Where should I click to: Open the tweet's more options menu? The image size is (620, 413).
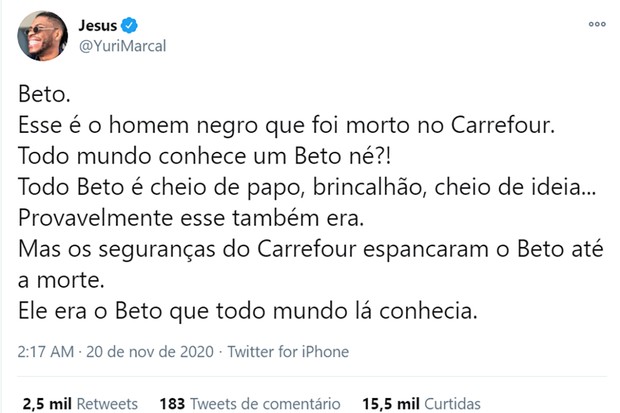(598, 21)
